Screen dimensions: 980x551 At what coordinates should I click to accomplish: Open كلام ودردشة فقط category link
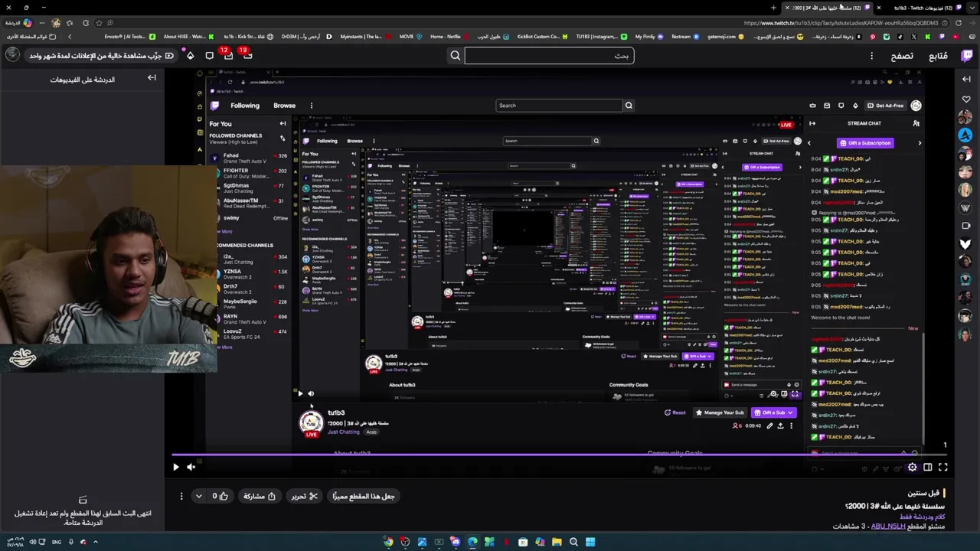[922, 517]
